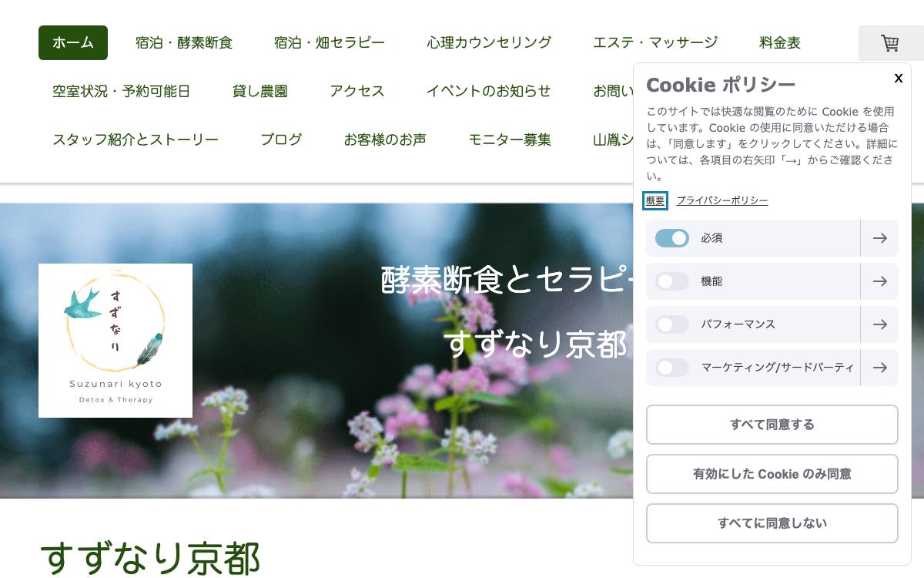Open the 料金表 menu item
924x578 pixels.
780,42
